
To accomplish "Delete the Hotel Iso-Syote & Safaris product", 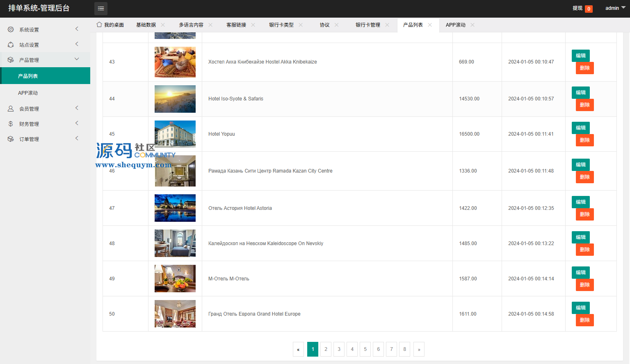I will 584,105.
